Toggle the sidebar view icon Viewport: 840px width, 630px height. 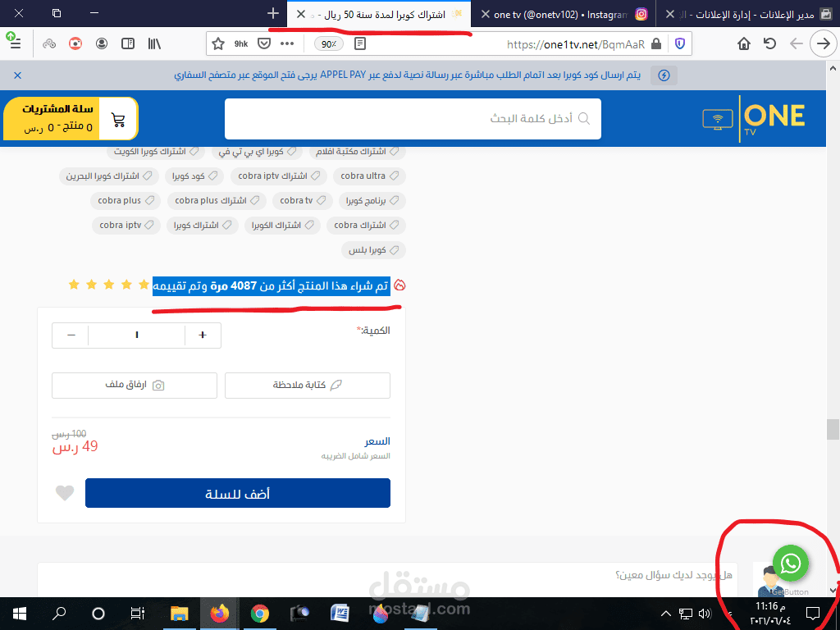tap(128, 44)
